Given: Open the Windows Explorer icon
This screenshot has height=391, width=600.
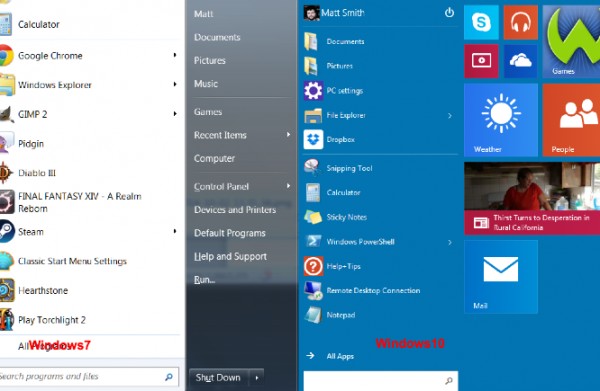Looking at the screenshot, I should click(6, 85).
